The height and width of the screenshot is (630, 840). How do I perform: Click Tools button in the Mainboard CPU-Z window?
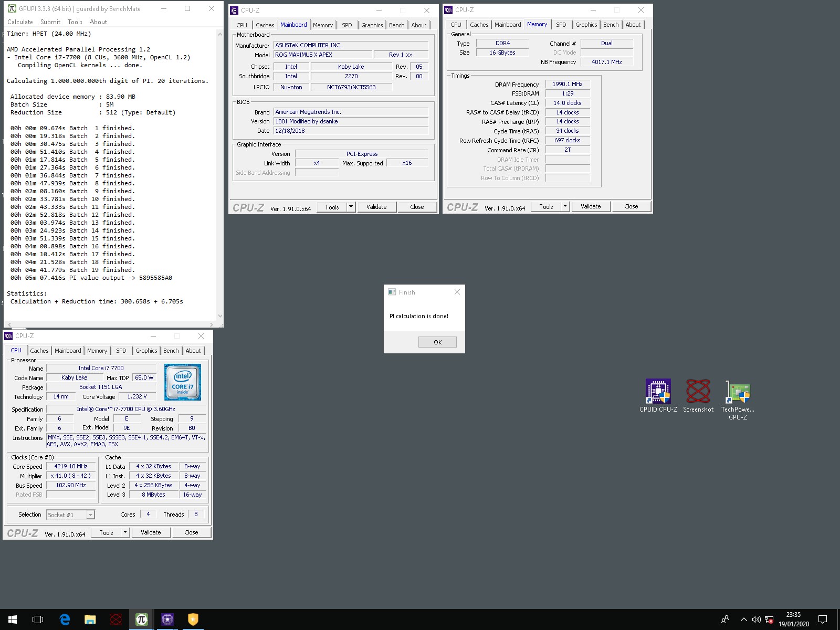332,207
